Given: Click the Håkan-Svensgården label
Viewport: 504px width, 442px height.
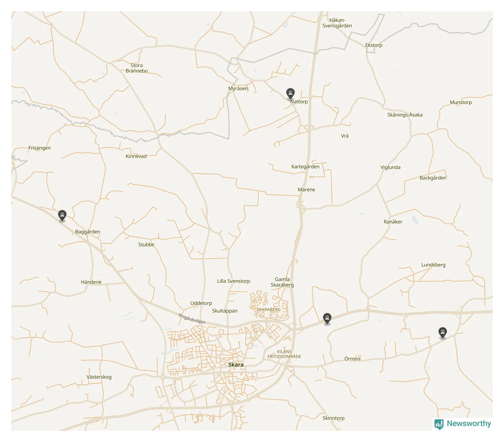Looking at the screenshot, I should pos(337,23).
